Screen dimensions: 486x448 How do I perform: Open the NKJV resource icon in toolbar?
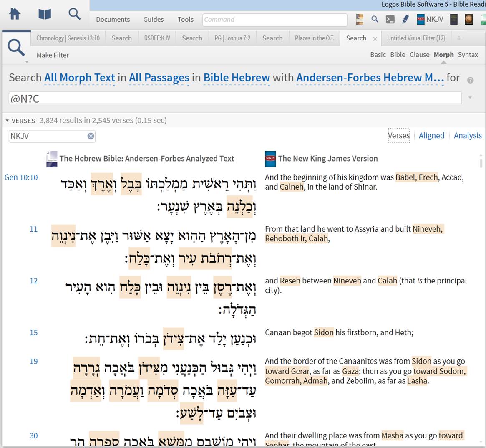(430, 19)
